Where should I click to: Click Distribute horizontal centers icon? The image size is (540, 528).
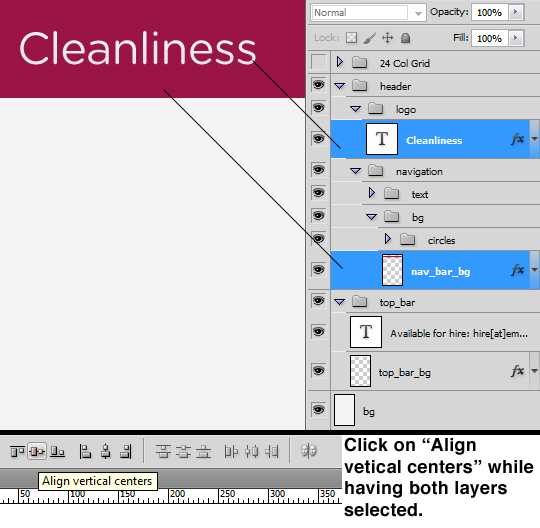[x=251, y=451]
